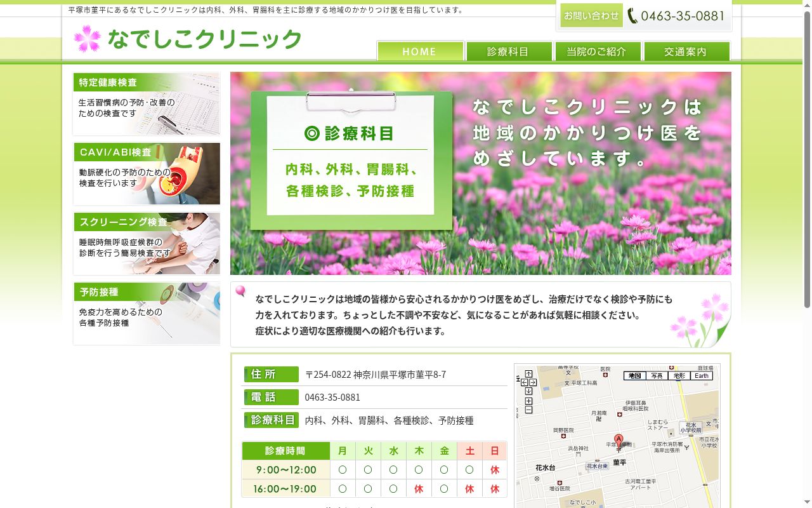Click the 花水台 label on the map

[545, 468]
